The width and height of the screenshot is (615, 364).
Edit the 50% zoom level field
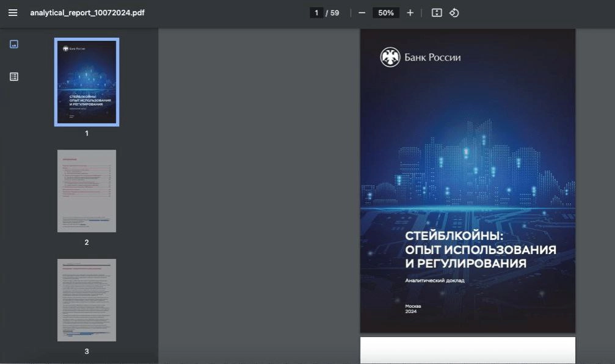(386, 13)
